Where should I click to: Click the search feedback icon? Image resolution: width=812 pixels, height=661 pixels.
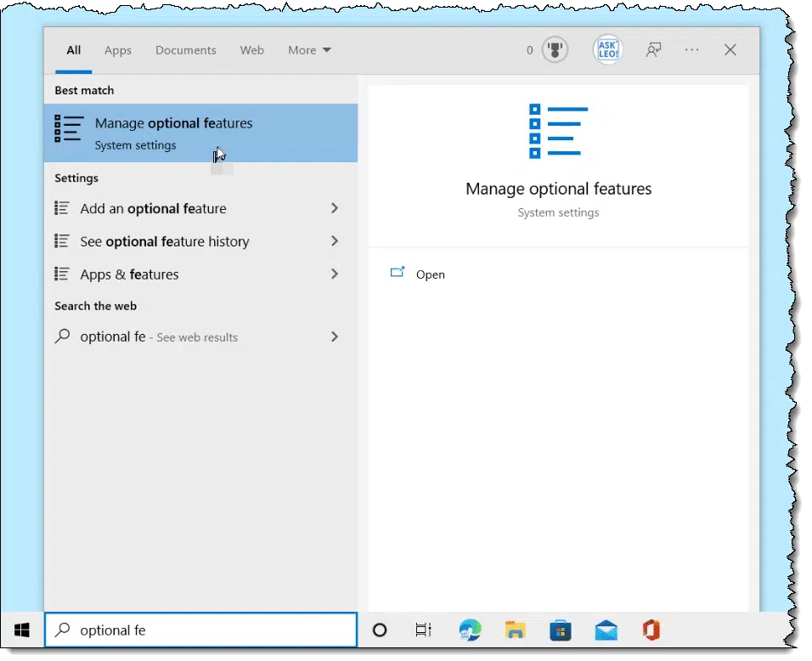[653, 50]
